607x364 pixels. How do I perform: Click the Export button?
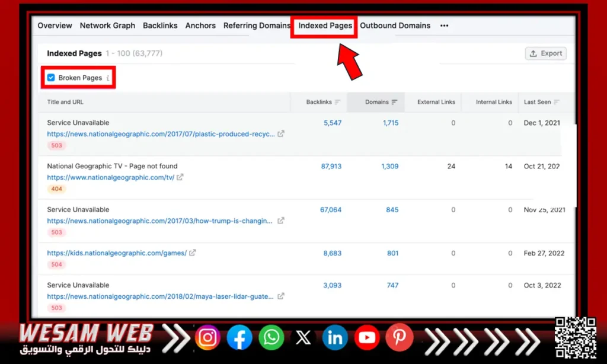pos(545,53)
